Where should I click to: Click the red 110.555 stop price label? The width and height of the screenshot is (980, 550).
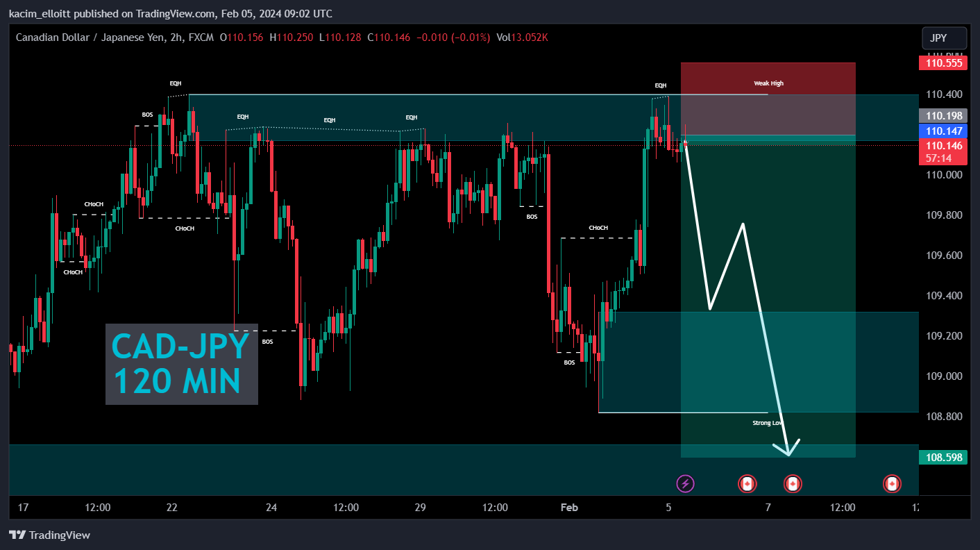pyautogui.click(x=943, y=63)
